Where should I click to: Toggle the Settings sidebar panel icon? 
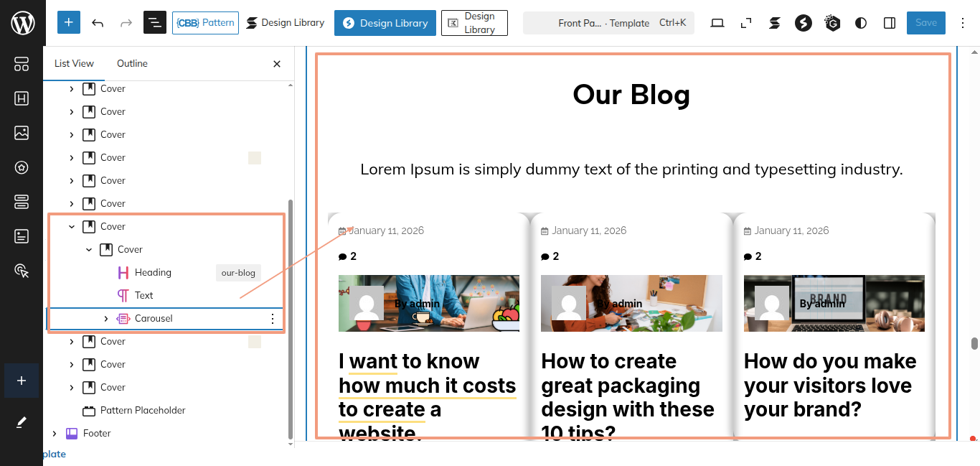890,23
